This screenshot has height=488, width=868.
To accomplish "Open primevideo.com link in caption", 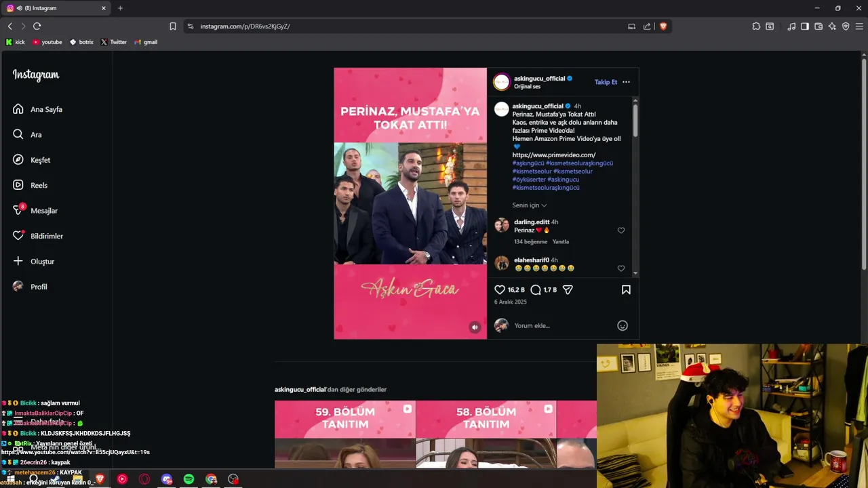I will click(554, 155).
